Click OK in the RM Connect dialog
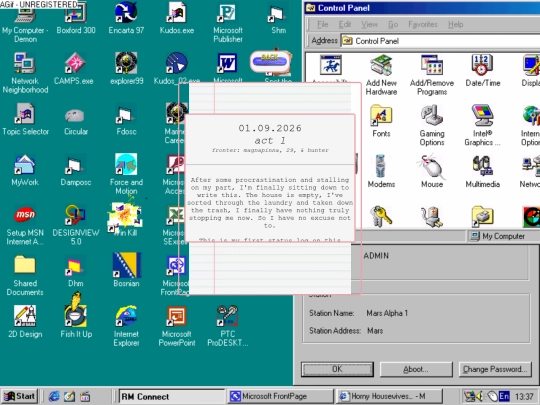 337,369
